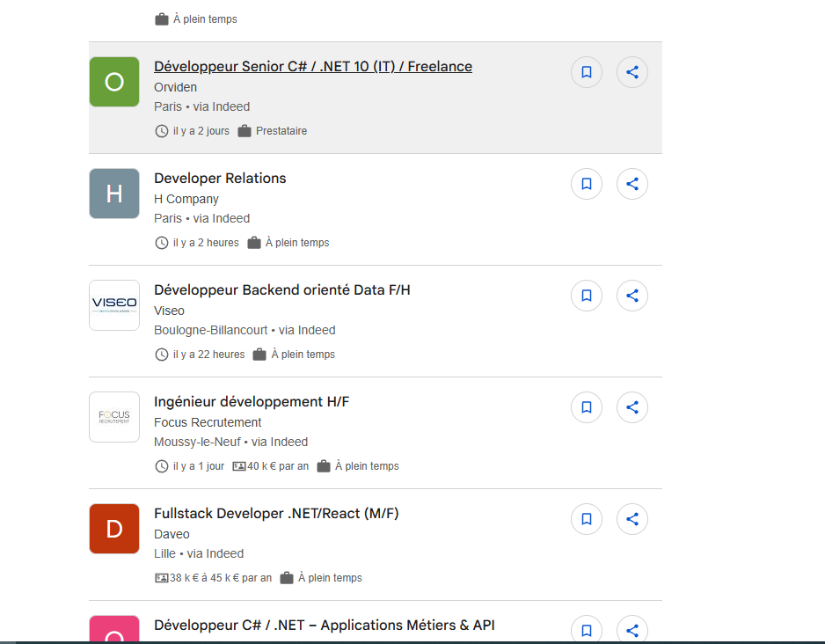The height and width of the screenshot is (644, 825).
Task: Select the Daveo company name text
Action: coord(172,534)
